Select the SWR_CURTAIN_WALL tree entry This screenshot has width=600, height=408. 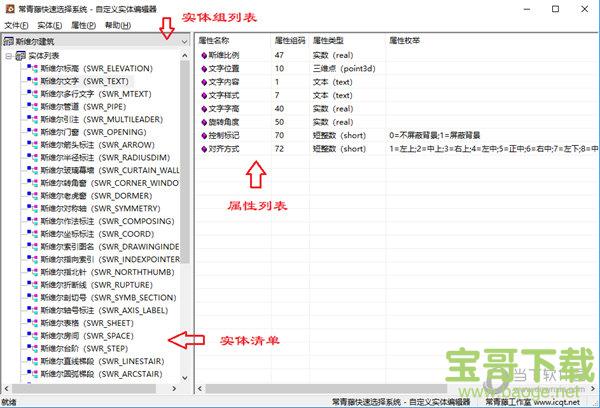pyautogui.click(x=110, y=170)
